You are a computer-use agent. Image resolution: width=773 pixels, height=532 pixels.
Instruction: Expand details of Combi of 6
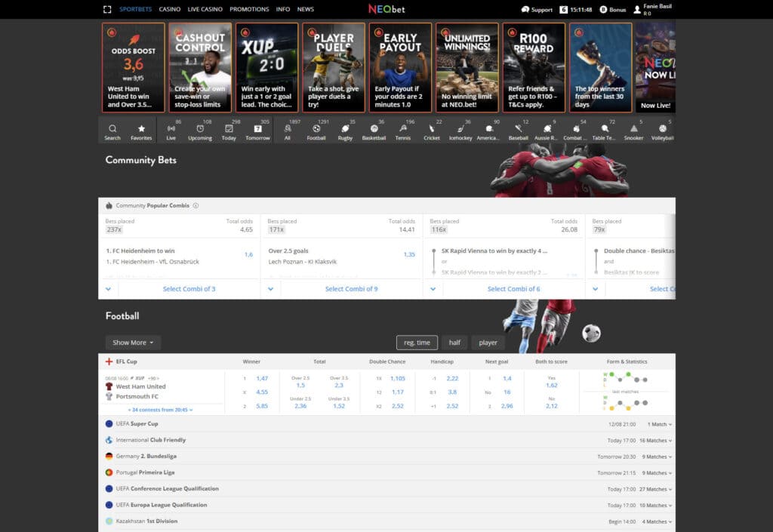[x=433, y=289]
